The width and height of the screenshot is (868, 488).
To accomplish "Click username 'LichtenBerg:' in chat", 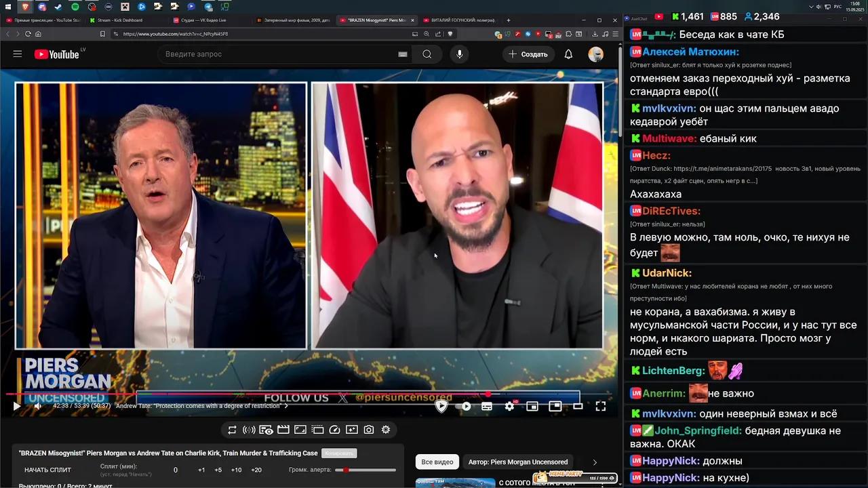I will [673, 371].
